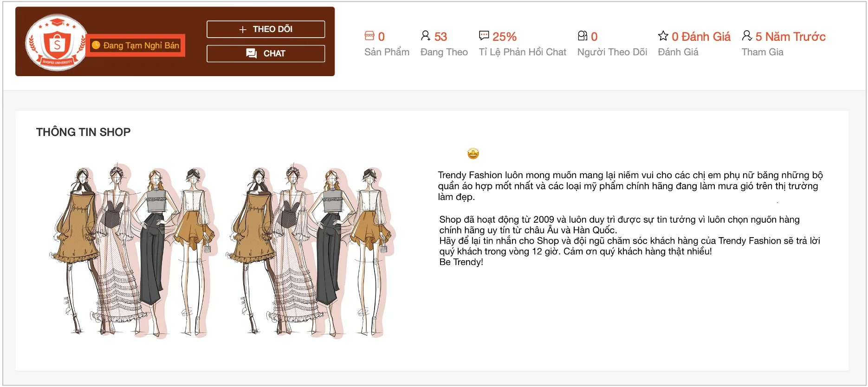Click the THEO DÕI follow button
This screenshot has height=387, width=868.
266,29
